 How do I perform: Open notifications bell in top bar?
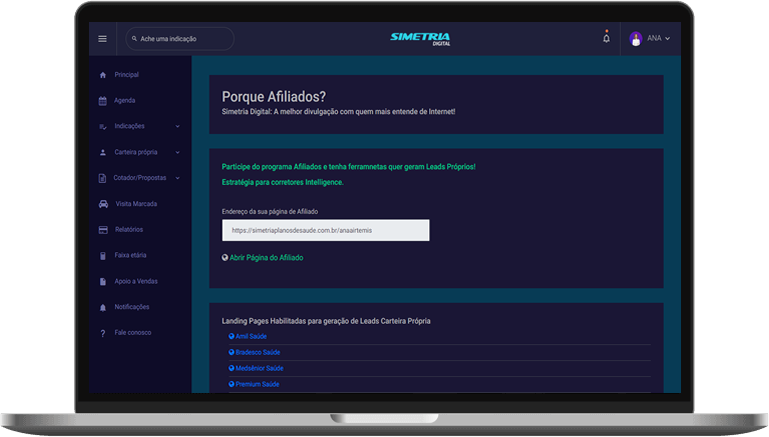pyautogui.click(x=606, y=38)
